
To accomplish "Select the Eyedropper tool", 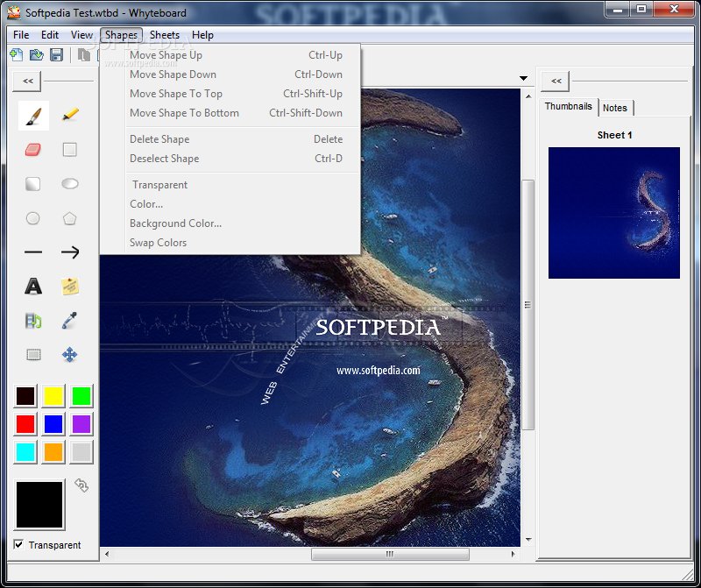I will coord(70,321).
